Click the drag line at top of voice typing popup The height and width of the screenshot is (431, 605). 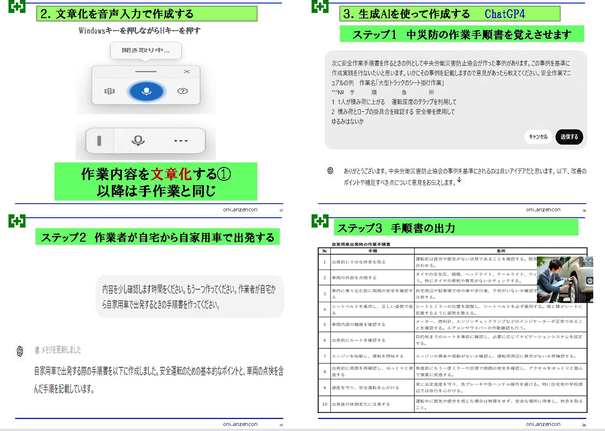pyautogui.click(x=146, y=71)
